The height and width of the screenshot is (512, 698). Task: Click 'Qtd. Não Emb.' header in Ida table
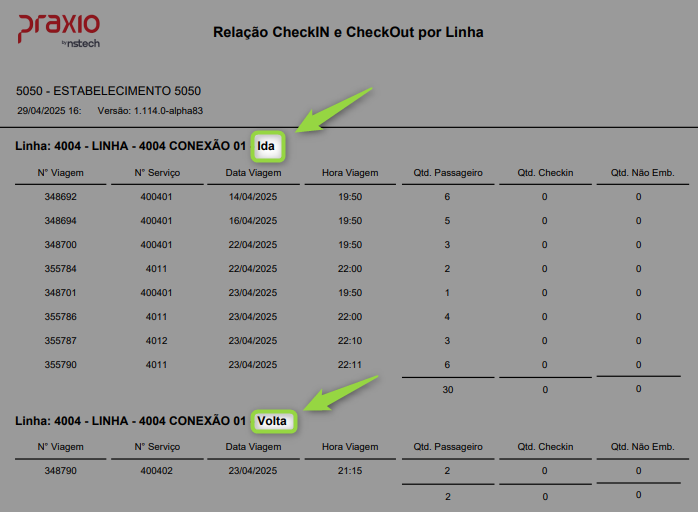(x=642, y=173)
